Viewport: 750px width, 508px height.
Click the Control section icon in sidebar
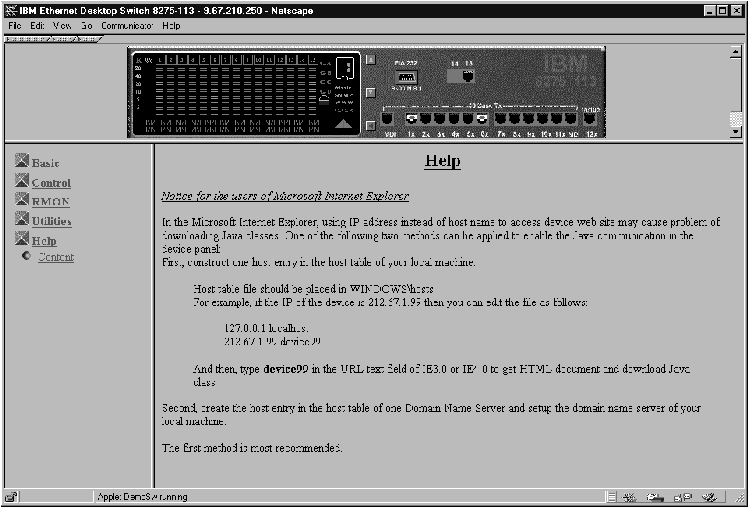click(x=23, y=181)
